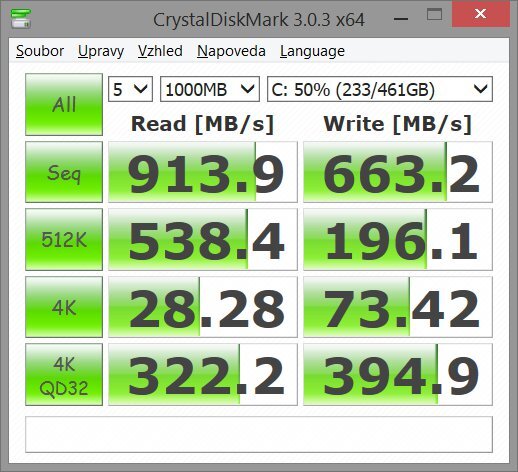Screen dimensions: 518x472
Task: Open the Napoveda menu
Action: (231, 51)
